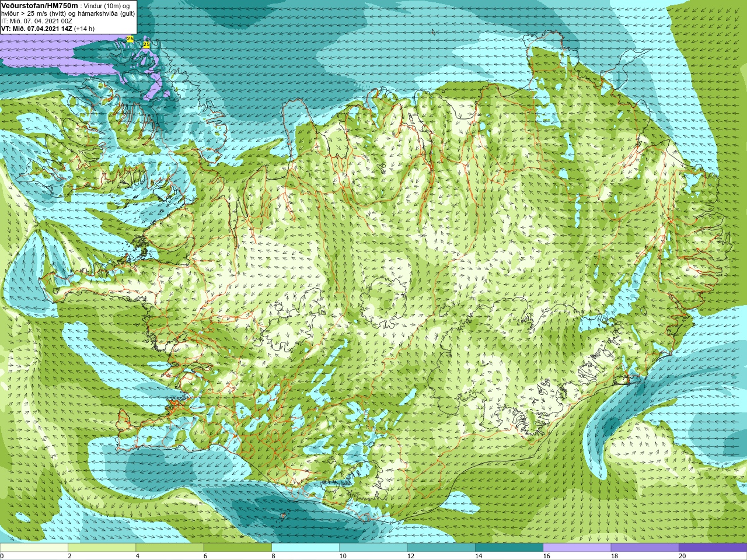Select the 6–8 m/s dark green legend swatch
The width and height of the screenshot is (747, 560).
[x=238, y=548]
